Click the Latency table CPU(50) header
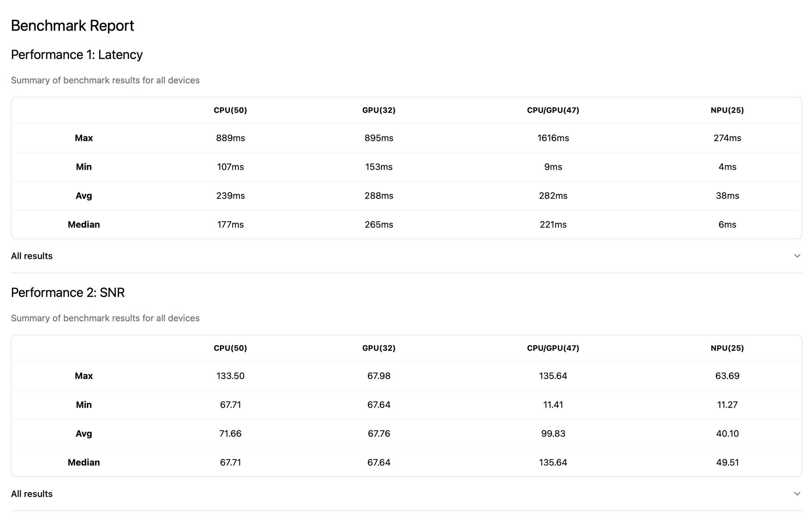The image size is (812, 513). (230, 110)
